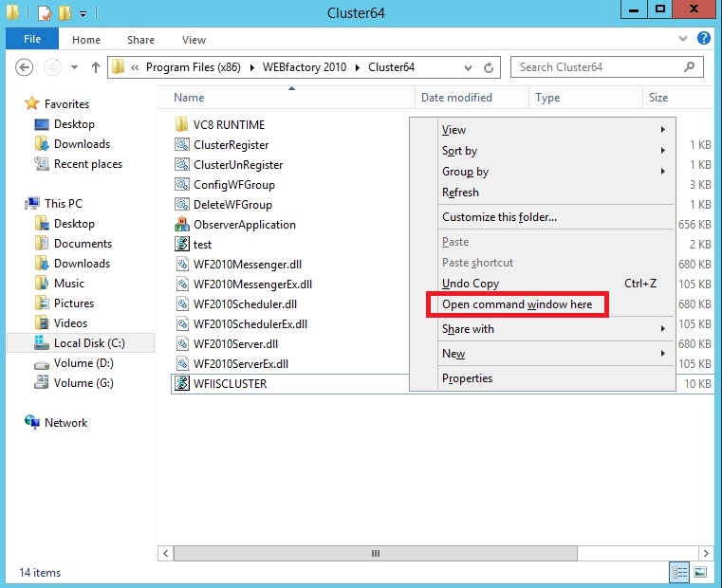722x588 pixels.
Task: Open the Home ribbon tab
Action: [86, 40]
